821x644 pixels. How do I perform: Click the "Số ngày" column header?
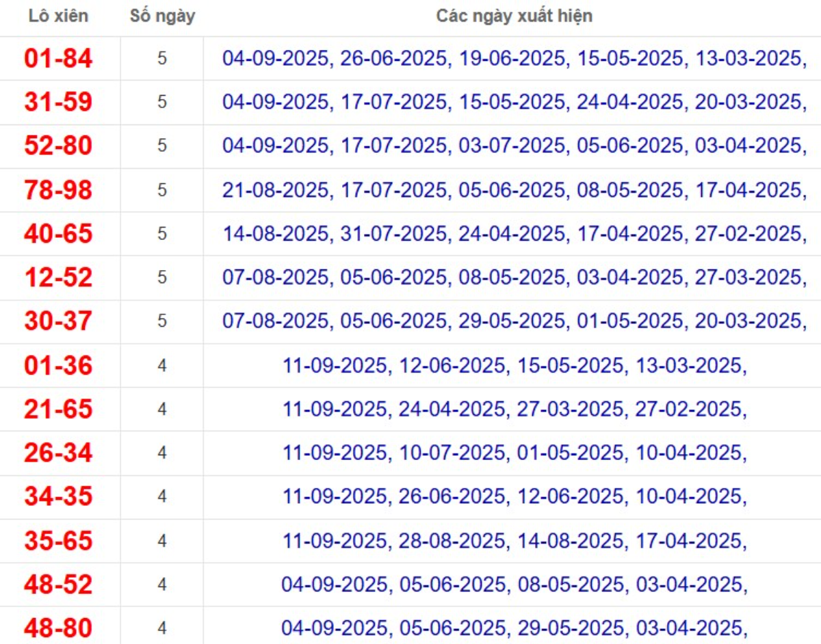click(x=162, y=16)
